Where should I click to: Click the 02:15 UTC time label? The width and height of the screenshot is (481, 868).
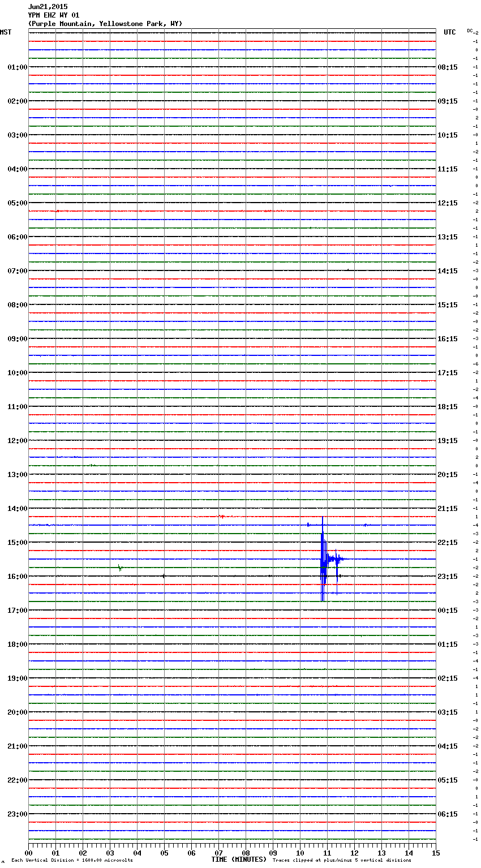[448, 678]
